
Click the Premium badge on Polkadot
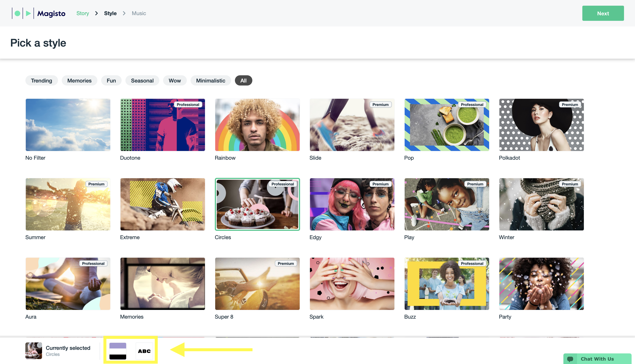tap(570, 104)
